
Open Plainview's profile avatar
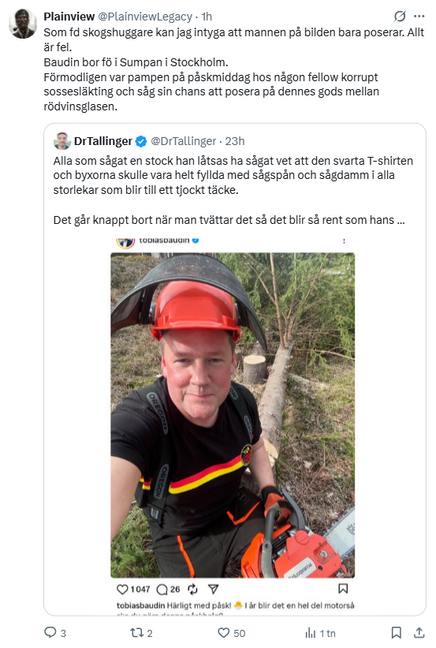(23, 24)
